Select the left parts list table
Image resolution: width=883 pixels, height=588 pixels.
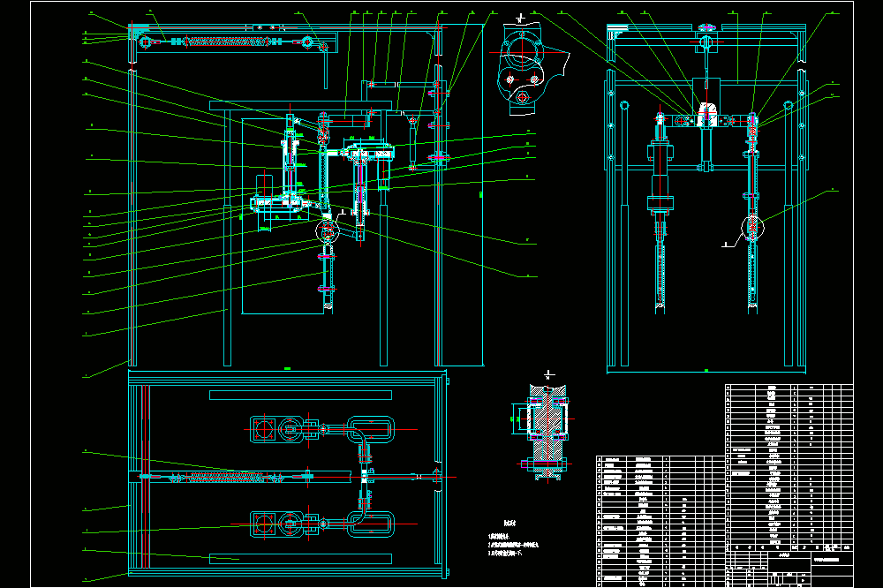click(x=660, y=521)
